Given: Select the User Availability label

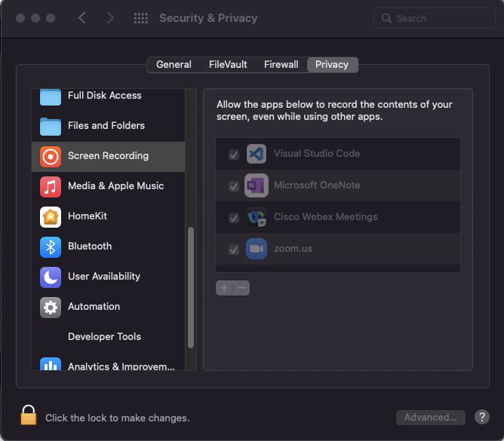Looking at the screenshot, I should 104,277.
